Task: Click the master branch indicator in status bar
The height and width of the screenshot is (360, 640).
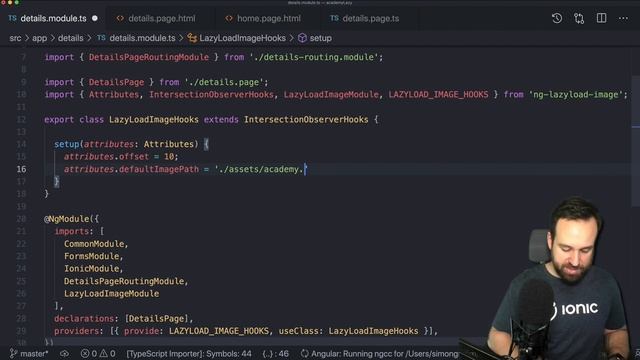Action: pyautogui.click(x=34, y=353)
